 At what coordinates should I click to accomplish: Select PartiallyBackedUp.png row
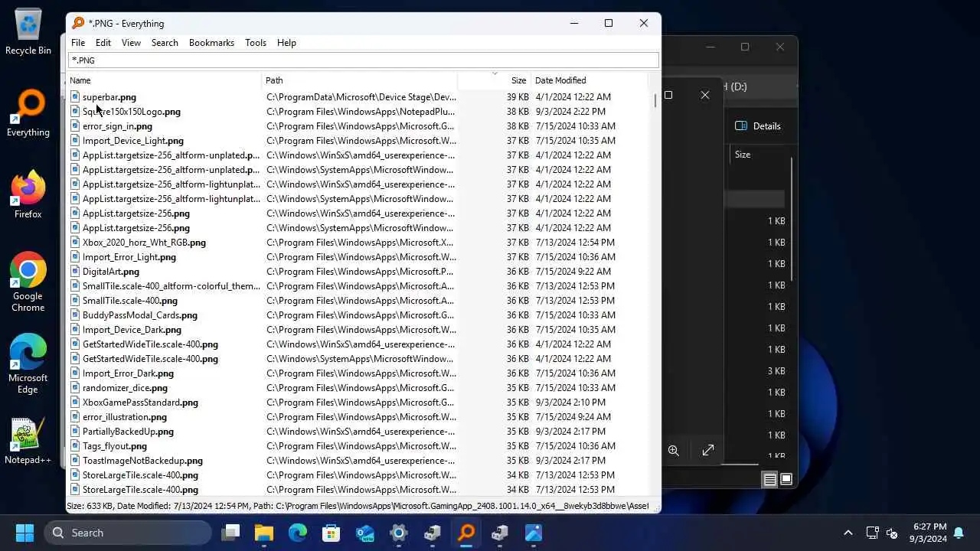click(x=361, y=431)
